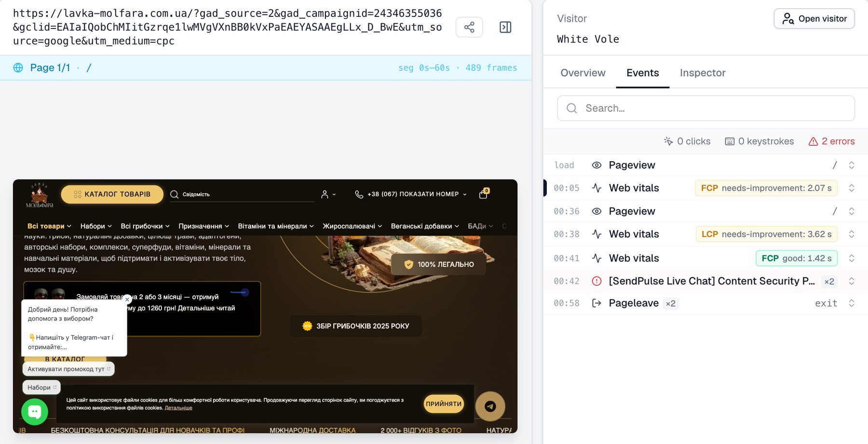
Task: Open the Набори dropdown menu
Action: coord(96,226)
